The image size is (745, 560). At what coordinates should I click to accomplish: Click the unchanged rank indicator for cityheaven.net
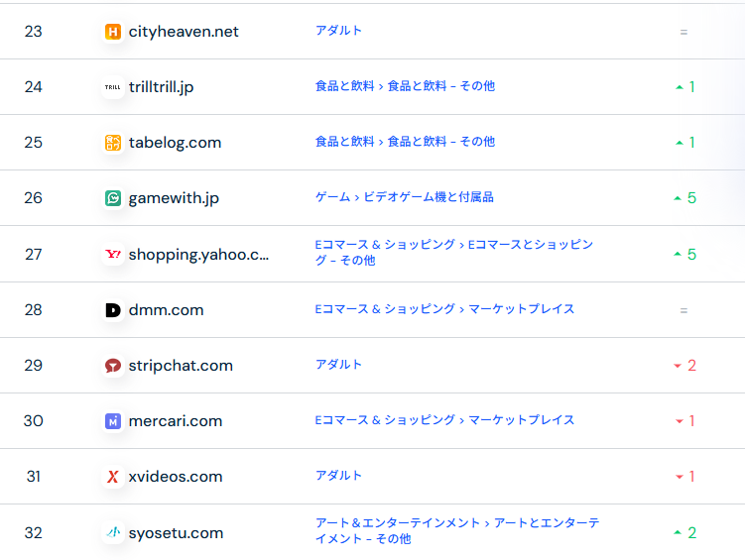(x=683, y=33)
